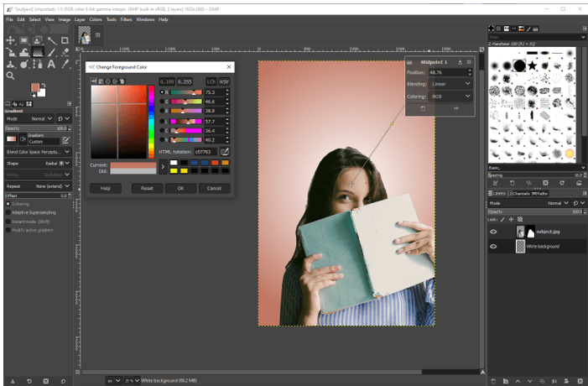This screenshot has width=588, height=386.
Task: Open Blend Color Space dropdown
Action: (x=38, y=152)
